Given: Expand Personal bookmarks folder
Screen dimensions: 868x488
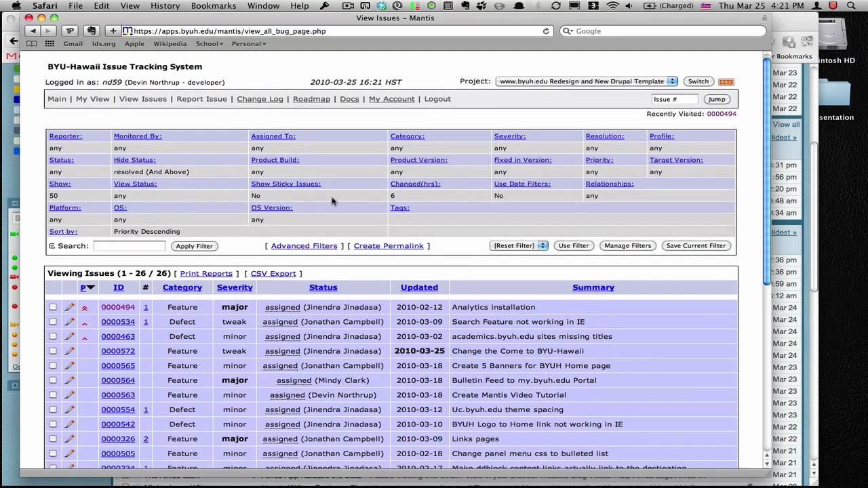Looking at the screenshot, I should pos(249,44).
